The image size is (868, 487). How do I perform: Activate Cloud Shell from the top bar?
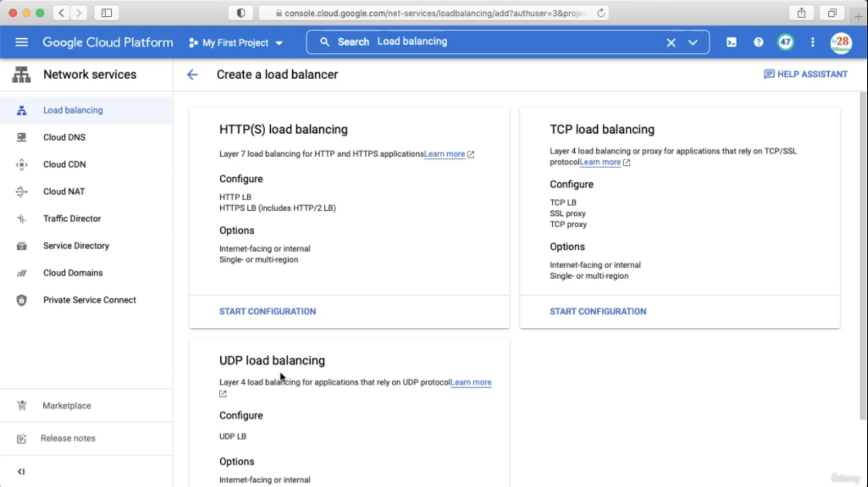pyautogui.click(x=731, y=42)
